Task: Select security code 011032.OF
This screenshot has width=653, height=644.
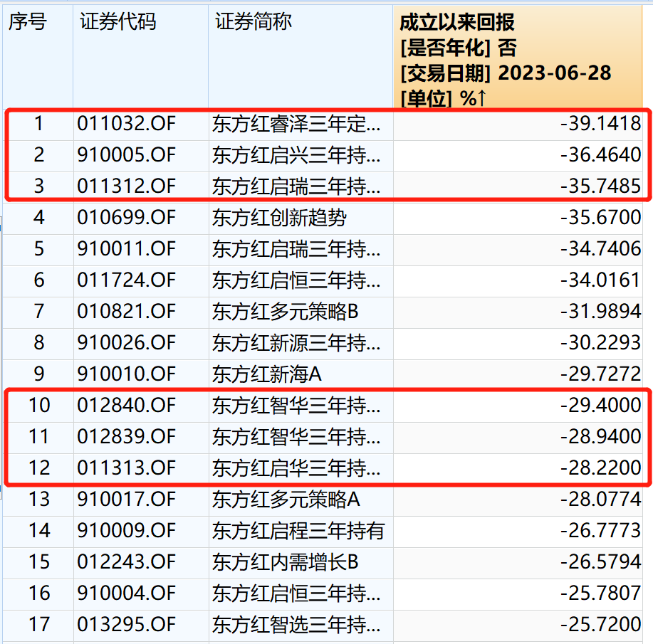Action: coord(127,124)
